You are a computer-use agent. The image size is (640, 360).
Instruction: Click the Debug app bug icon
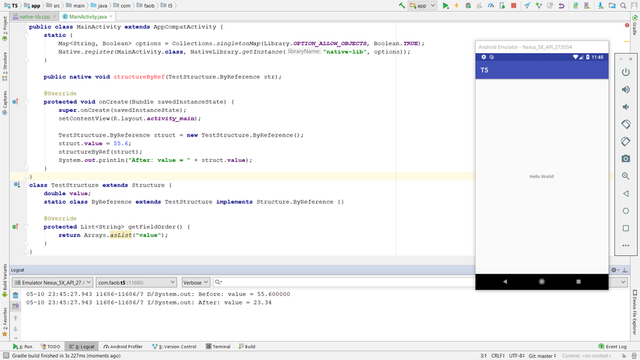468,6
